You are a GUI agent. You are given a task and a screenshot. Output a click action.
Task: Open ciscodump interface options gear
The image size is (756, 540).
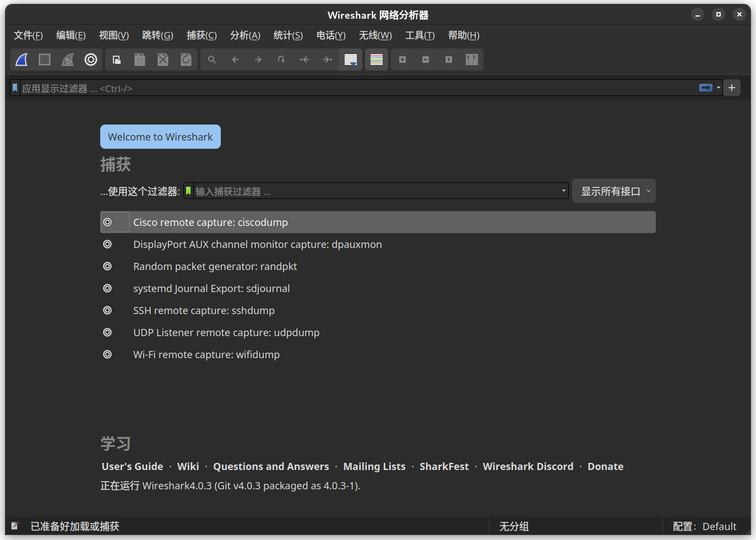point(107,222)
